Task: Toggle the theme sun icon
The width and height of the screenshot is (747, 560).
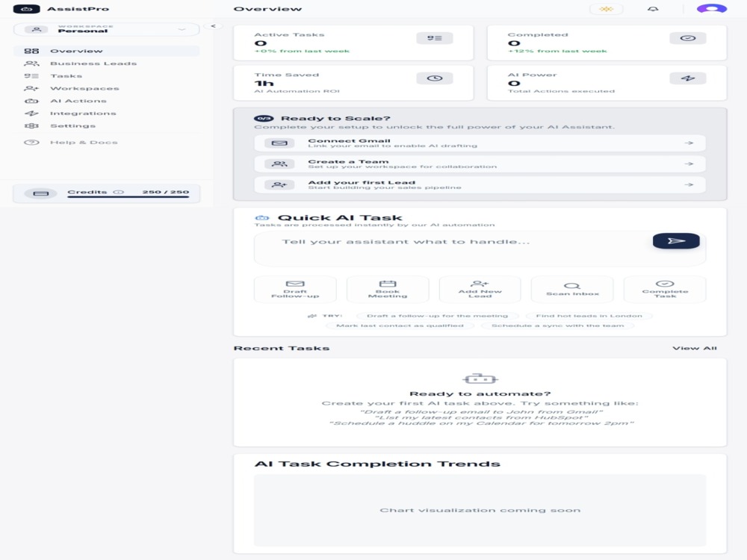Action: pyautogui.click(x=606, y=8)
